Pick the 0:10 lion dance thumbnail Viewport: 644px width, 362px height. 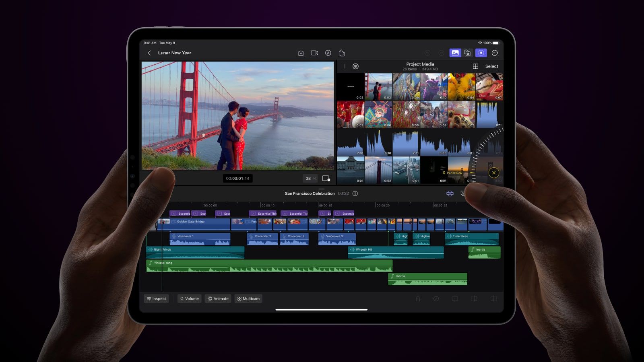[x=434, y=86]
